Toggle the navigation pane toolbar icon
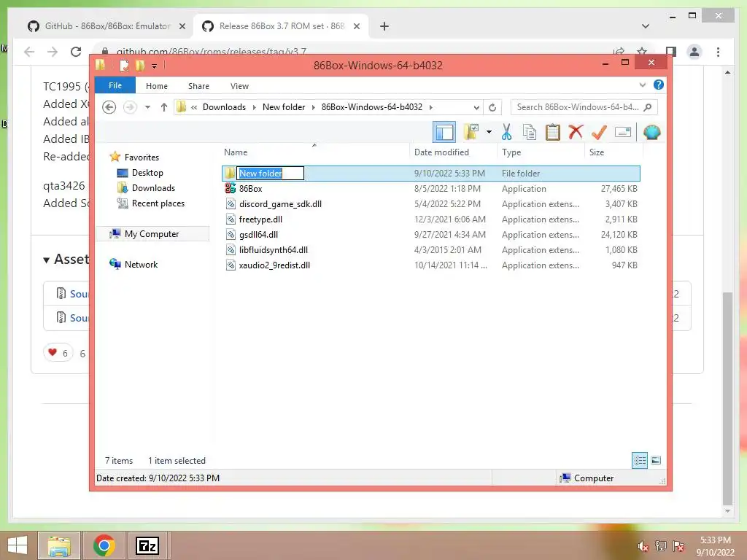747x560 pixels. tap(444, 132)
